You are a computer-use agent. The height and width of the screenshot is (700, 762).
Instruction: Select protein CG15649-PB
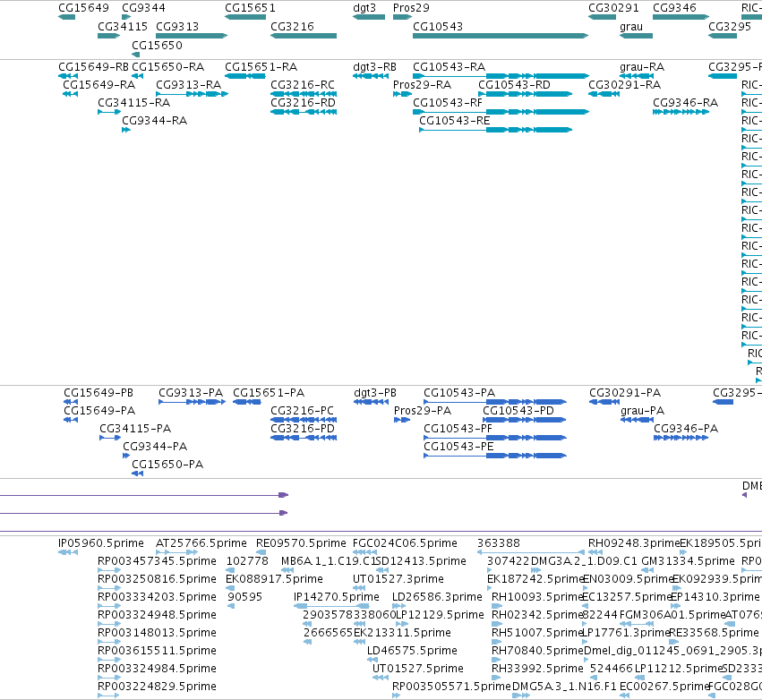[x=71, y=402]
